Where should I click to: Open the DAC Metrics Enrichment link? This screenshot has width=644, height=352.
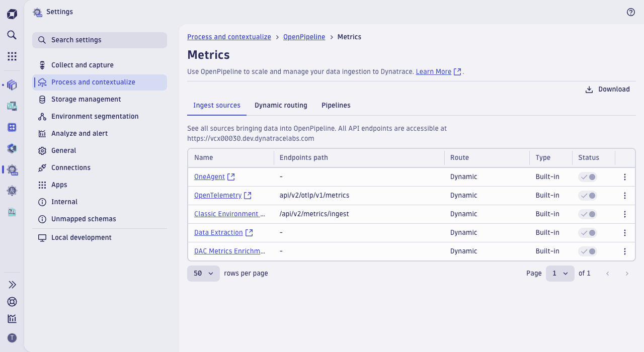(229, 251)
